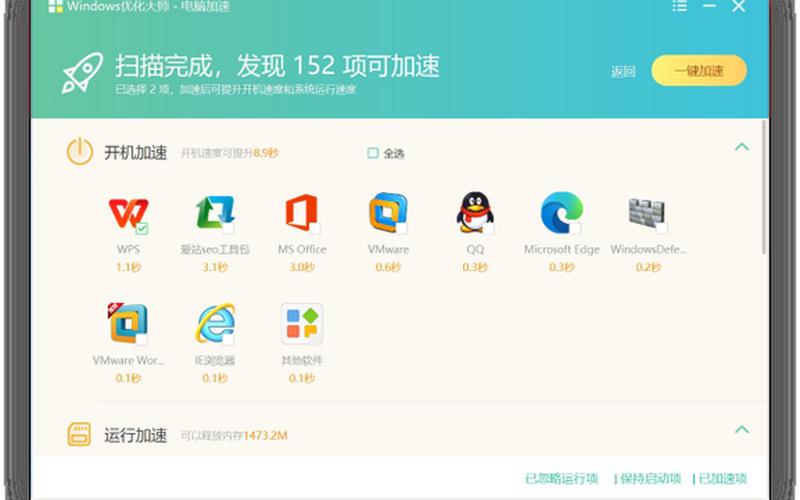Check the VMware item checkbox

[402, 228]
